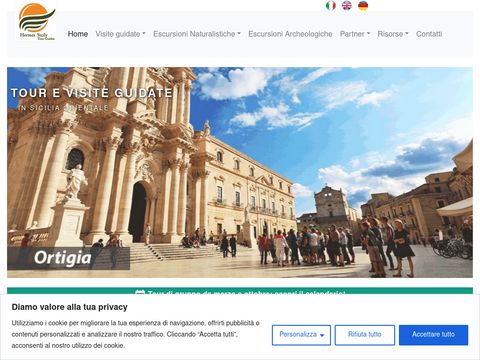Switch site language to Italian flag

[x=330, y=6]
